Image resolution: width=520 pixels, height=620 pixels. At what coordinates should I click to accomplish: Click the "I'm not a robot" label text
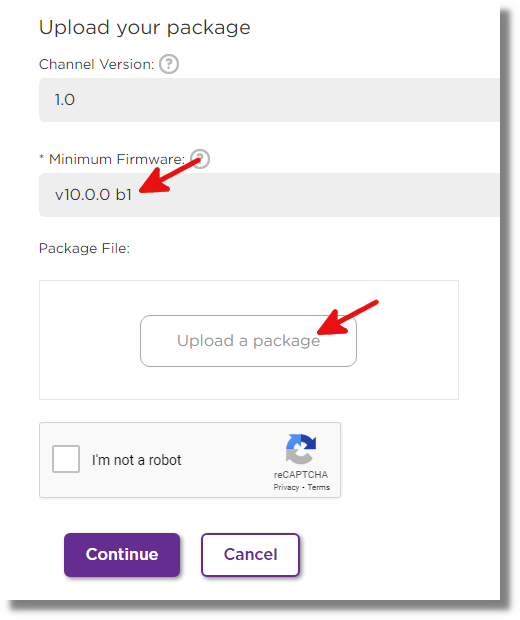coord(136,460)
